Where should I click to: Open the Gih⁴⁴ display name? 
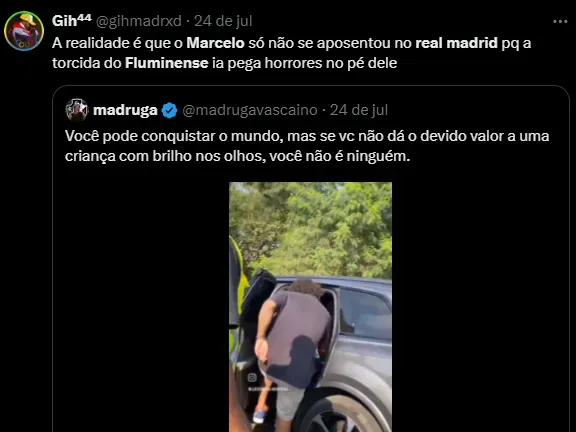click(72, 21)
